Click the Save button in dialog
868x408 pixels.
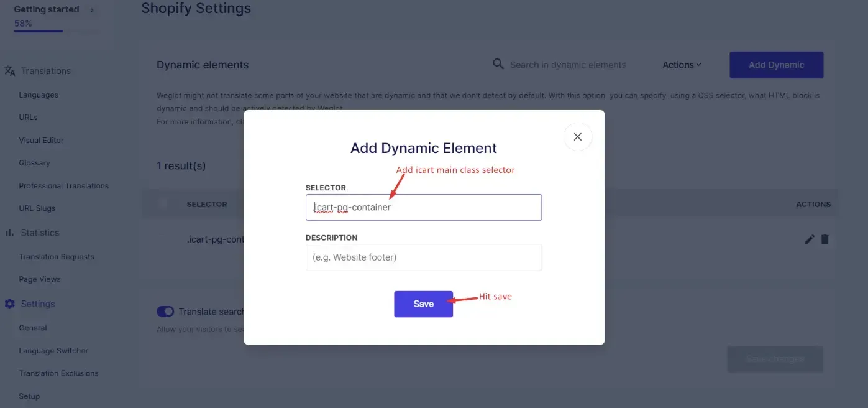pos(423,304)
